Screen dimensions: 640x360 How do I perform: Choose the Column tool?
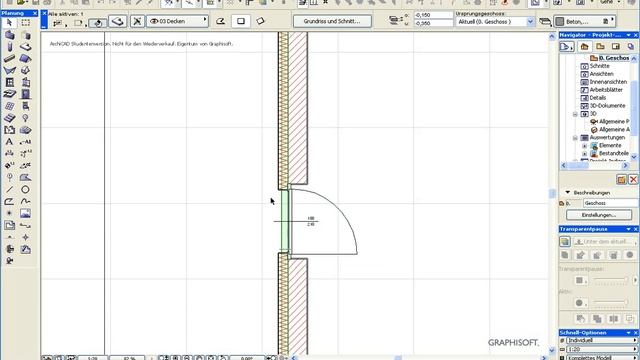pos(9,47)
